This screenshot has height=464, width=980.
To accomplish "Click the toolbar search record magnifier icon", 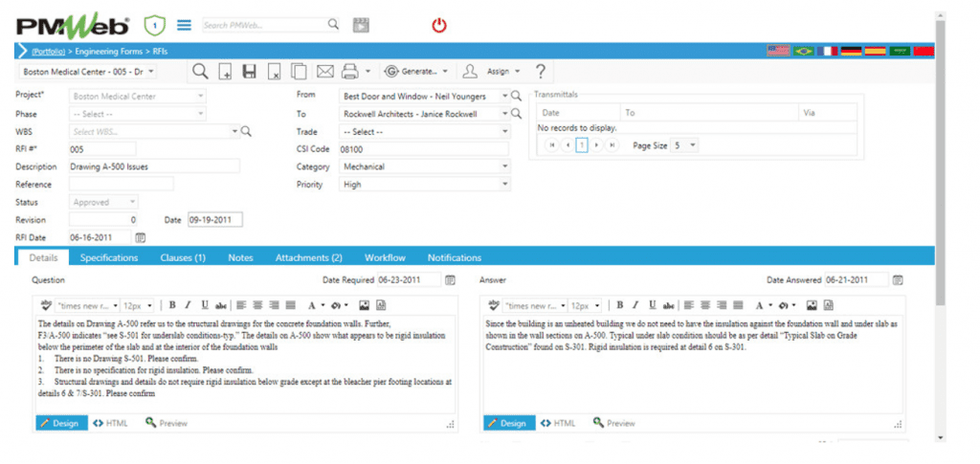I will point(200,71).
